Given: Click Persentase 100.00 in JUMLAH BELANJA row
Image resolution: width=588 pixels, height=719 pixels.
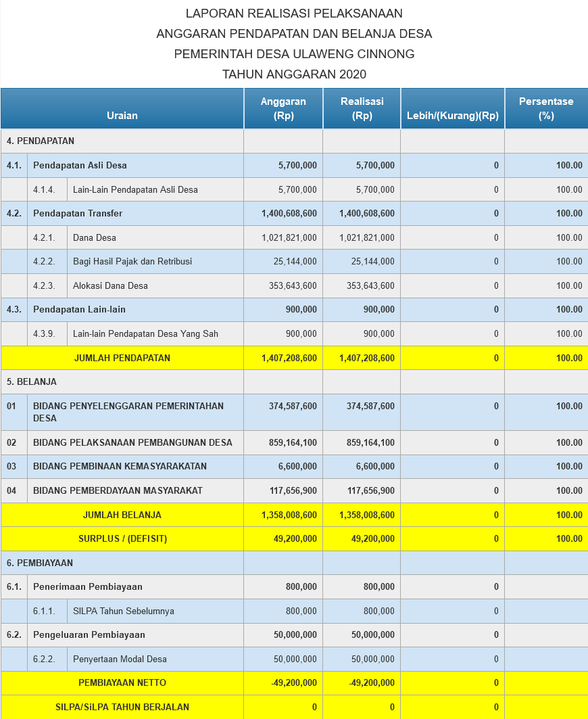Looking at the screenshot, I should (569, 515).
